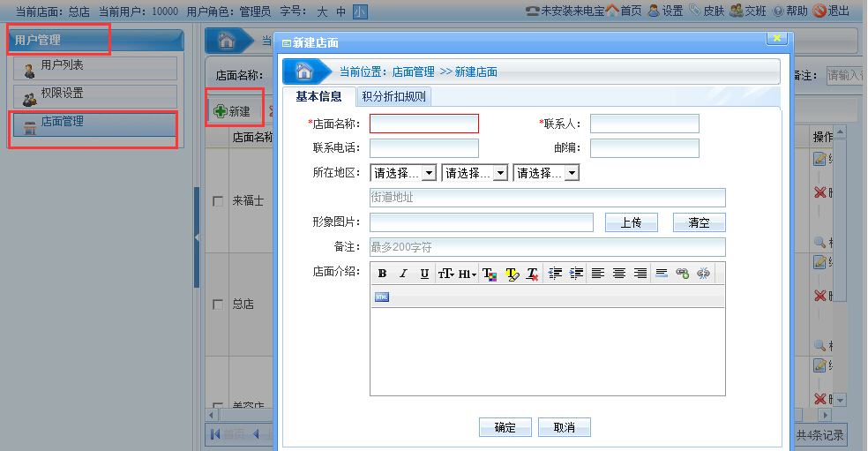Open 皮肤 skin option in top bar
The image size is (868, 451).
pyautogui.click(x=707, y=11)
